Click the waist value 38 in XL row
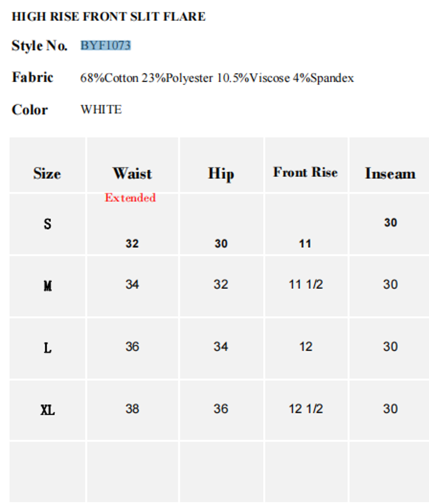The image size is (429, 504). click(x=132, y=409)
